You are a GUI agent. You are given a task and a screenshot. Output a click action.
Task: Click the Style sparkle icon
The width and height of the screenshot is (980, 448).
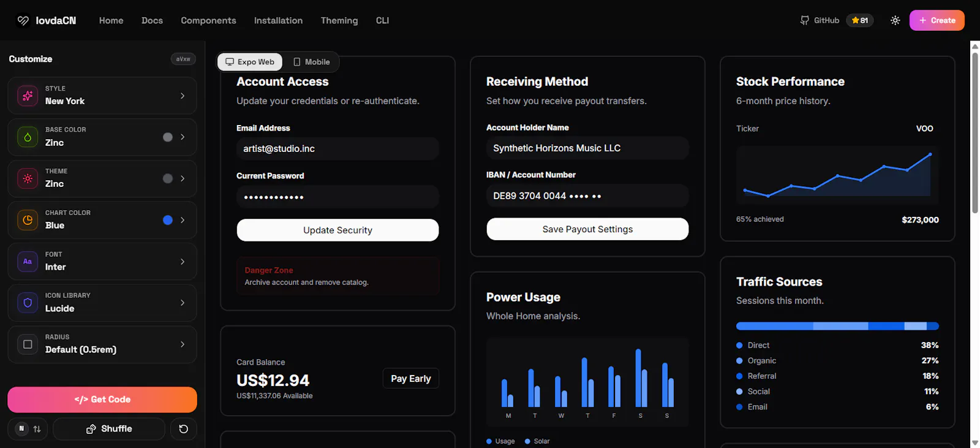tap(28, 96)
